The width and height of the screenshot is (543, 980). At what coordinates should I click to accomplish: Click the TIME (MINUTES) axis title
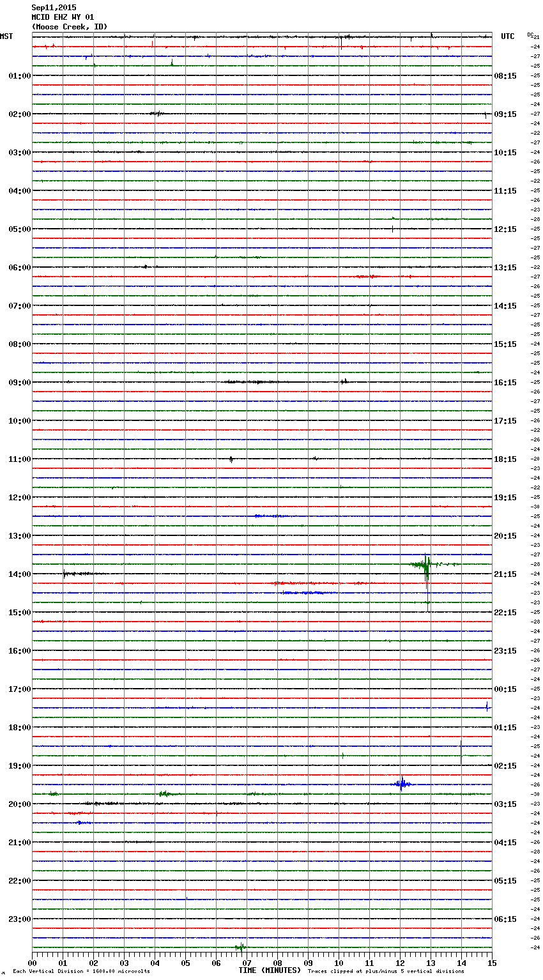[x=270, y=970]
